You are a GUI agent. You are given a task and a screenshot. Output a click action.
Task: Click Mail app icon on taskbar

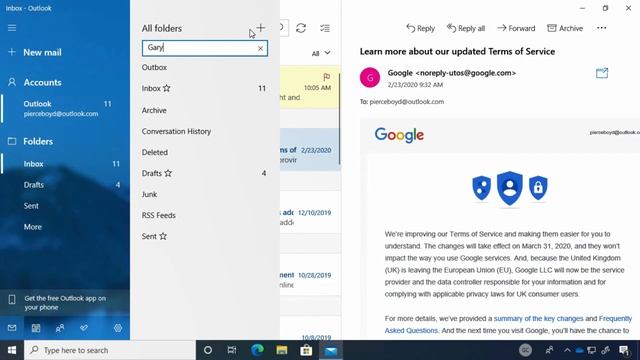click(x=331, y=350)
